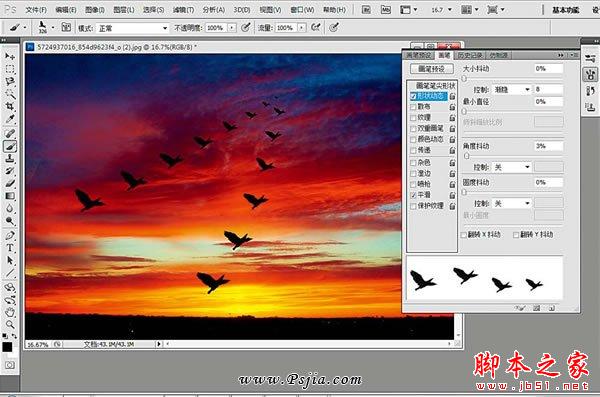Select the Polygonal Lasso tool
The image size is (600, 397).
(x=10, y=82)
